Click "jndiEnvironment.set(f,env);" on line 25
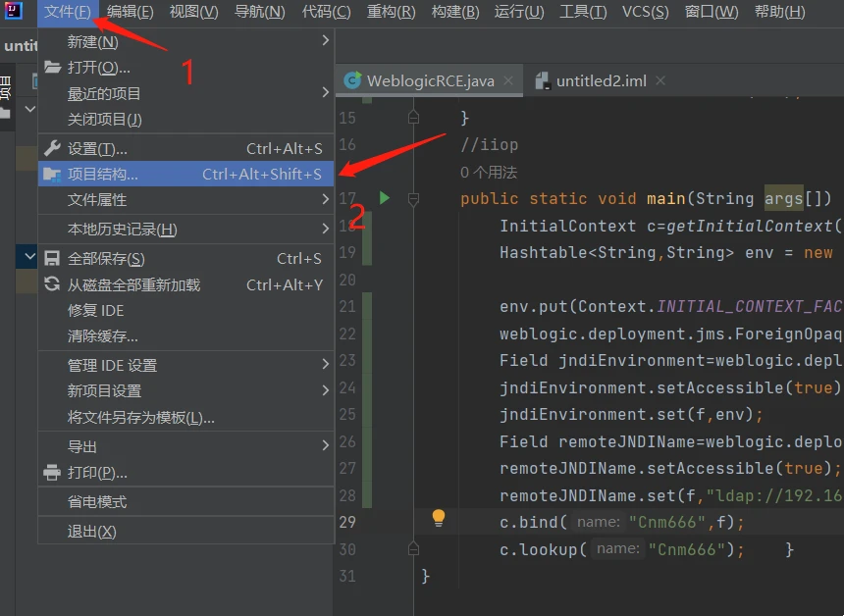The width and height of the screenshot is (844, 616). pos(631,415)
